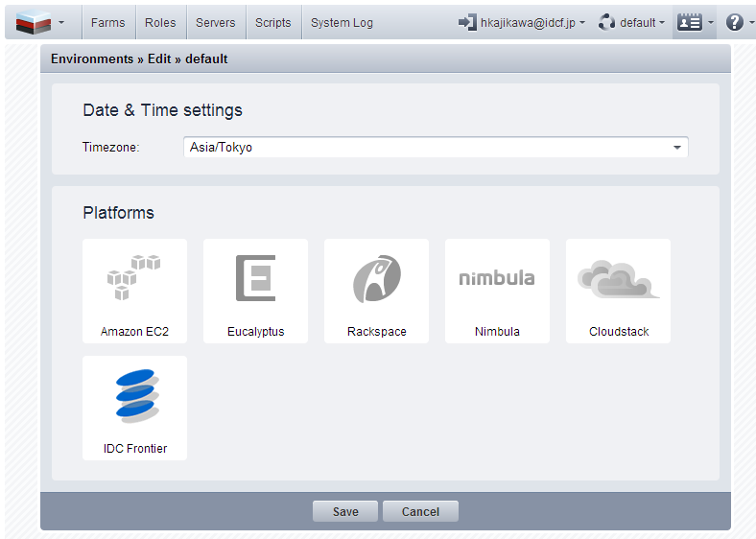This screenshot has height=539, width=756.
Task: Click the Date & Time settings heading
Action: 162,110
